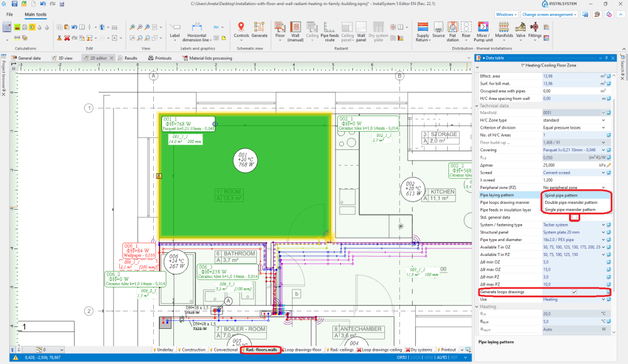This screenshot has width=628, height=364.
Task: Click the yellow note icon in Labels group
Action: pos(224,38)
